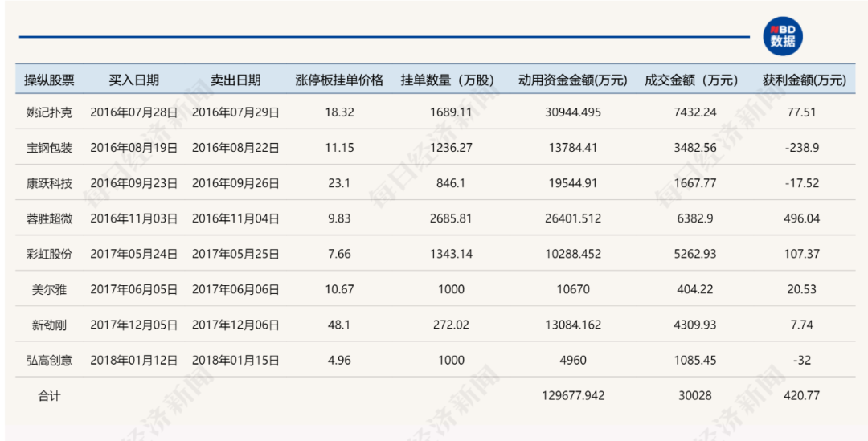Click total profit 420.77
The height and width of the screenshot is (441, 868).
coord(801,396)
